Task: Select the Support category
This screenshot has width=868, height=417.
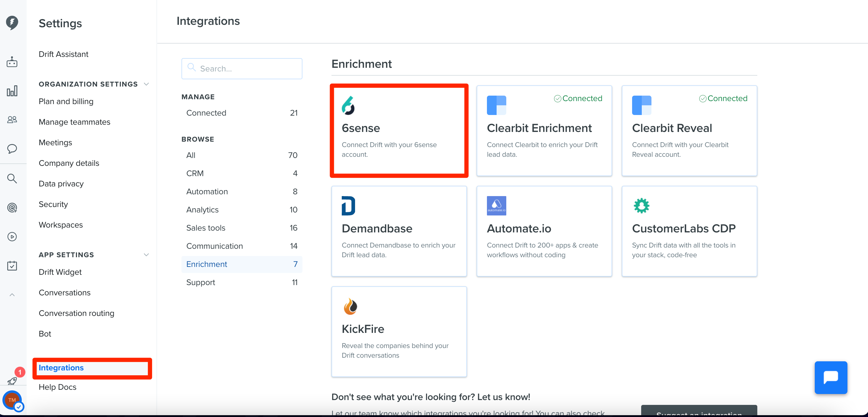Action: (242, 283)
